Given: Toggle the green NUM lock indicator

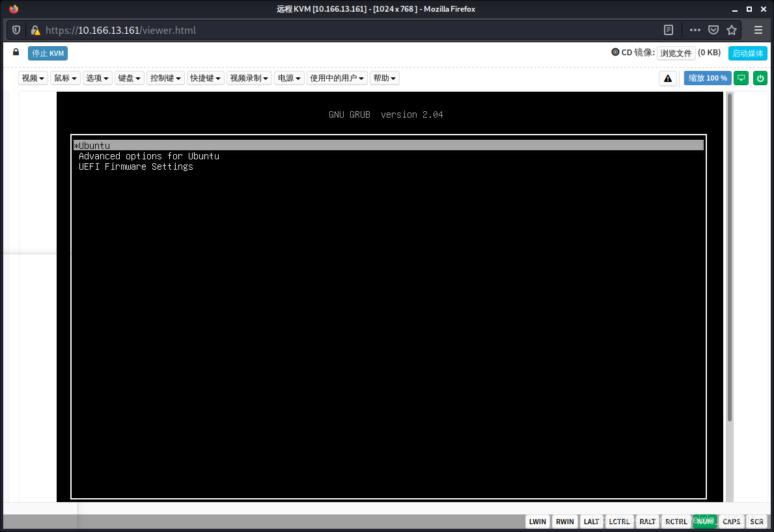Looking at the screenshot, I should pos(705,521).
